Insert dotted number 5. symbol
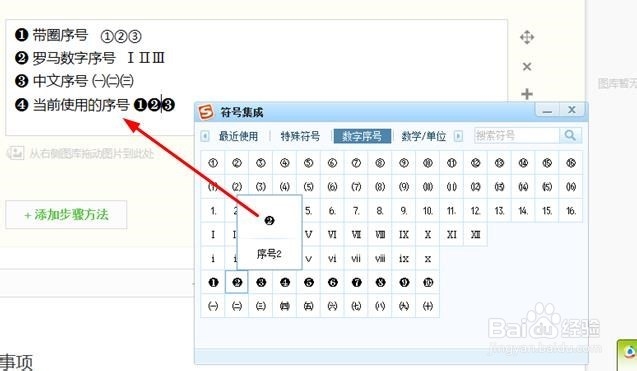637x371 pixels. [x=308, y=210]
